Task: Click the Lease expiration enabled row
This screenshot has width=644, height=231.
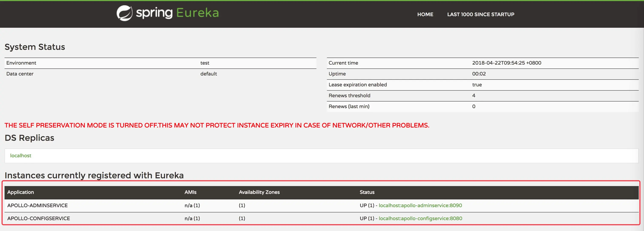Action: pos(358,85)
